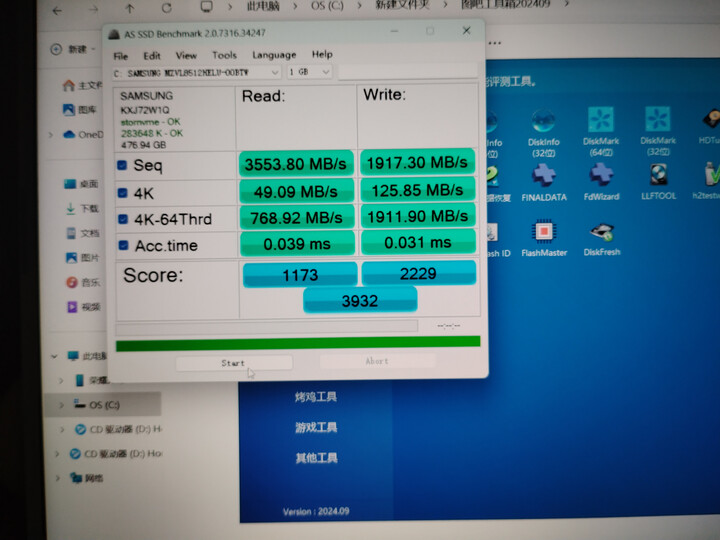
Task: Select the 4K write result 125.85 MB/s
Action: (x=418, y=190)
